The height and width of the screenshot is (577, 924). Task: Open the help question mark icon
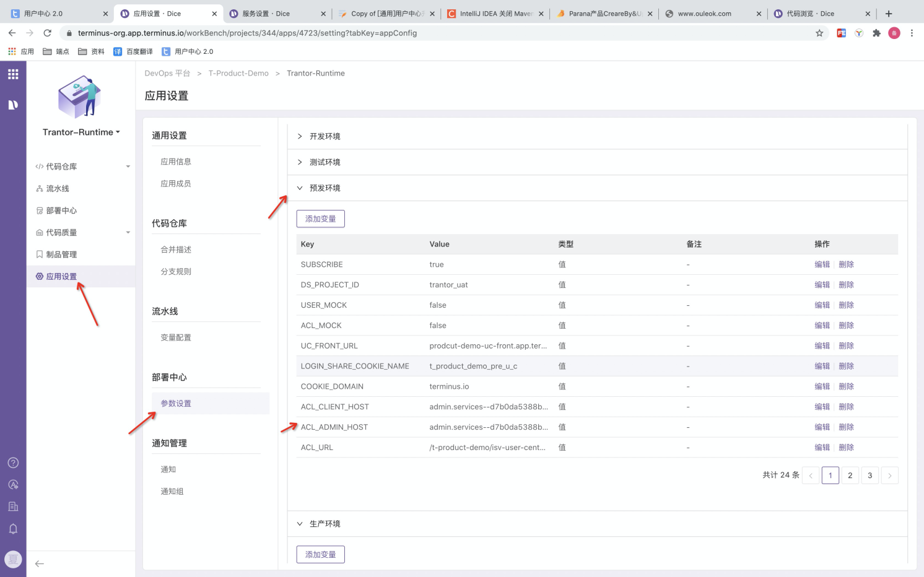(x=13, y=462)
